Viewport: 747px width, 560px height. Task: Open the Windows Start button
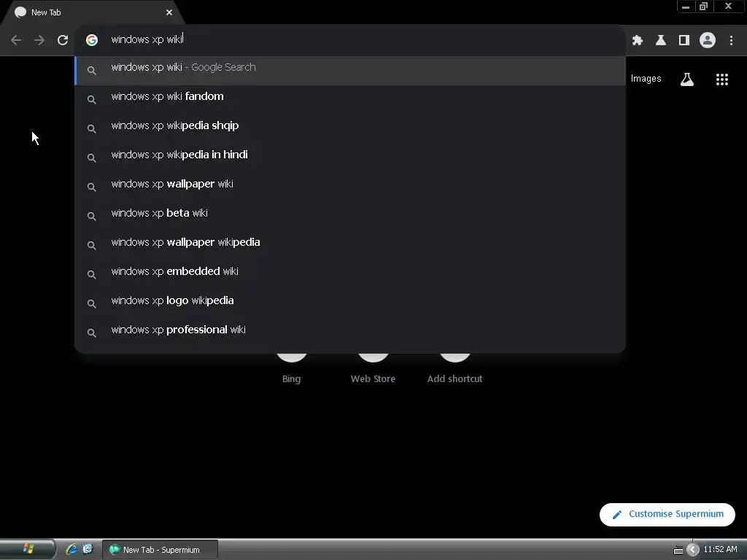pos(28,549)
